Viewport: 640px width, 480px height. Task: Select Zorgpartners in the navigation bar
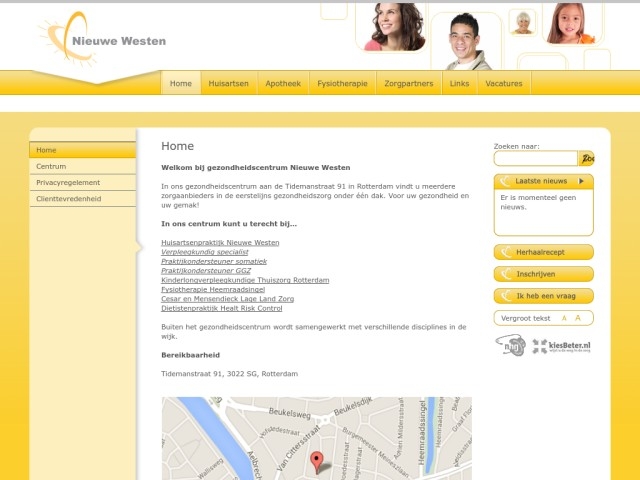(x=409, y=84)
